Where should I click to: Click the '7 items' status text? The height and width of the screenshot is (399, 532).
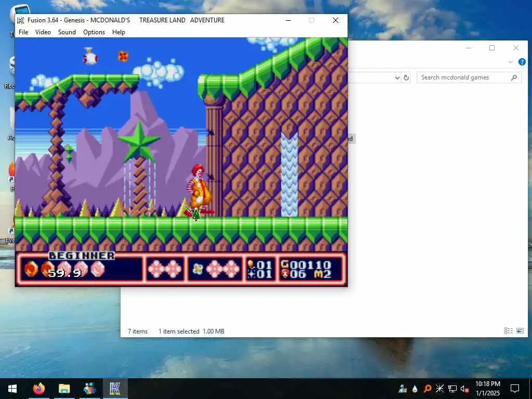point(138,331)
